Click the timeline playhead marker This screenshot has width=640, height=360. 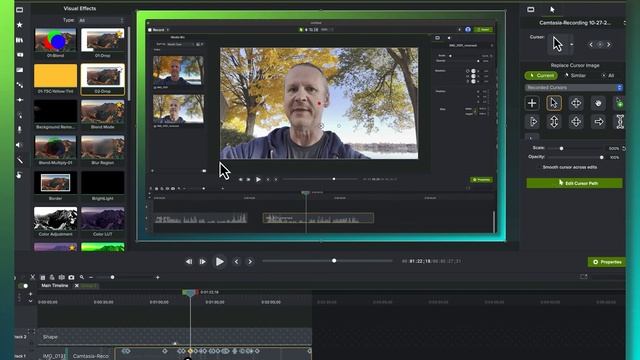(190, 292)
